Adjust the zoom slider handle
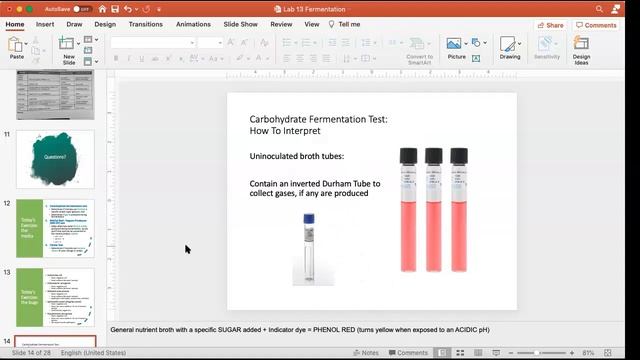 pyautogui.click(x=537, y=353)
